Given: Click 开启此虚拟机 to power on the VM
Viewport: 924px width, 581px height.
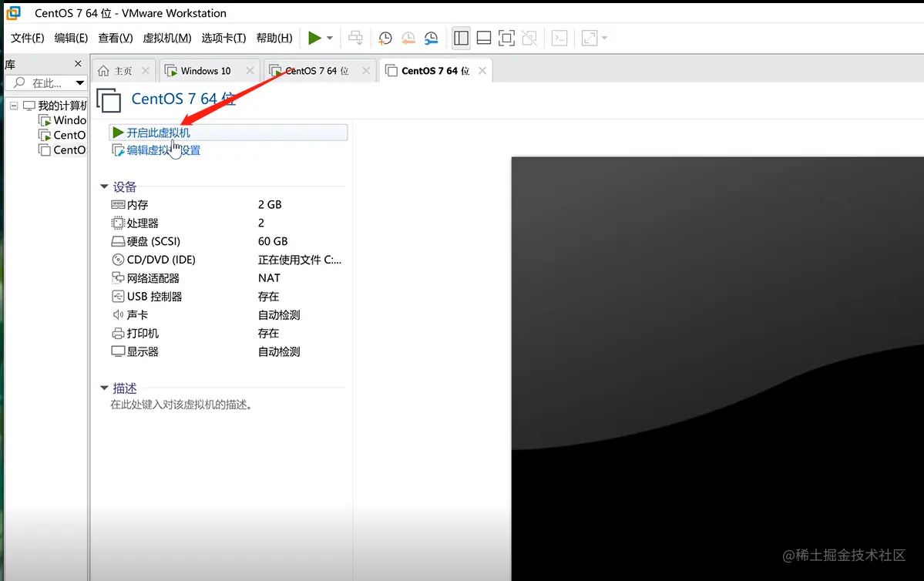Looking at the screenshot, I should (x=229, y=133).
